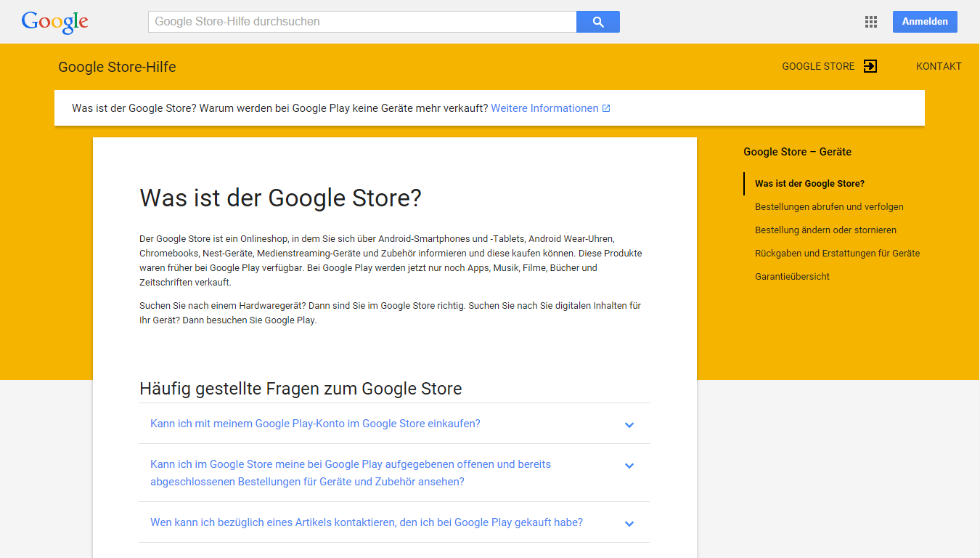Select 'Was ist der Google Store?' in sidebar

809,184
